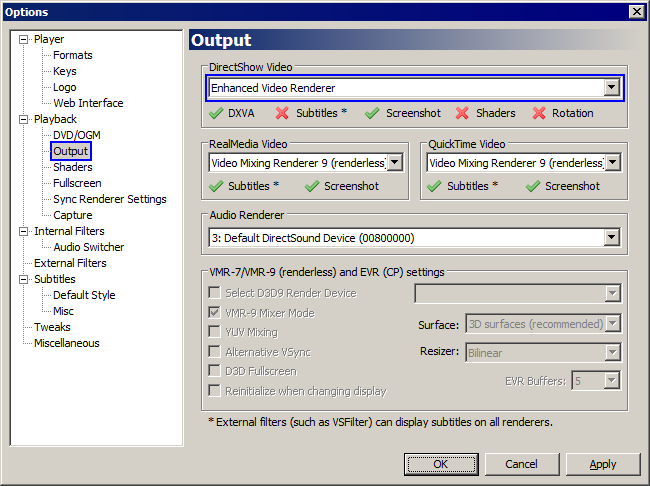Image resolution: width=650 pixels, height=486 pixels.
Task: Click QuickTime Screenshot green checkmark
Action: point(533,186)
